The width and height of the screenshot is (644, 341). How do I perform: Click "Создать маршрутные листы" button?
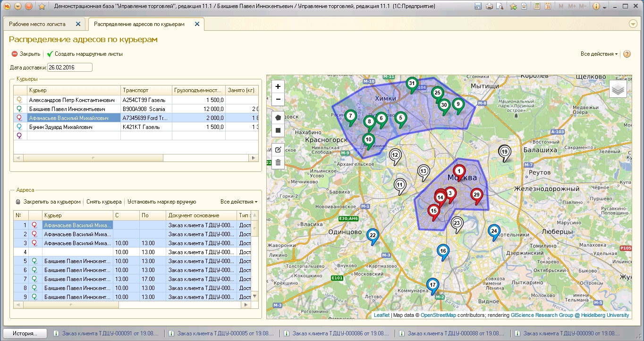tap(88, 54)
